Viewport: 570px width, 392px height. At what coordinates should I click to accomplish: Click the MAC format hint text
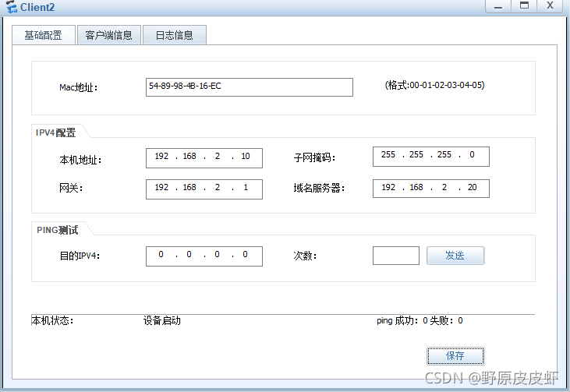pos(434,86)
